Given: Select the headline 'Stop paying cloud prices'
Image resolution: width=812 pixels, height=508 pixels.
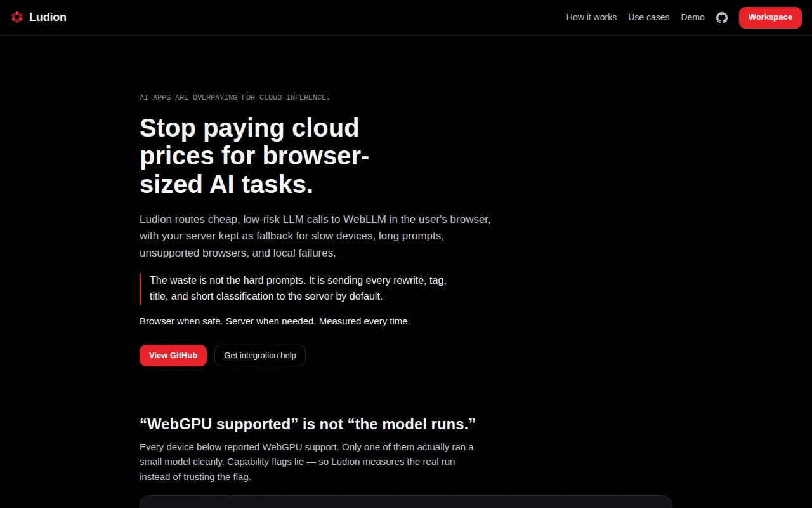Looking at the screenshot, I should [x=254, y=156].
